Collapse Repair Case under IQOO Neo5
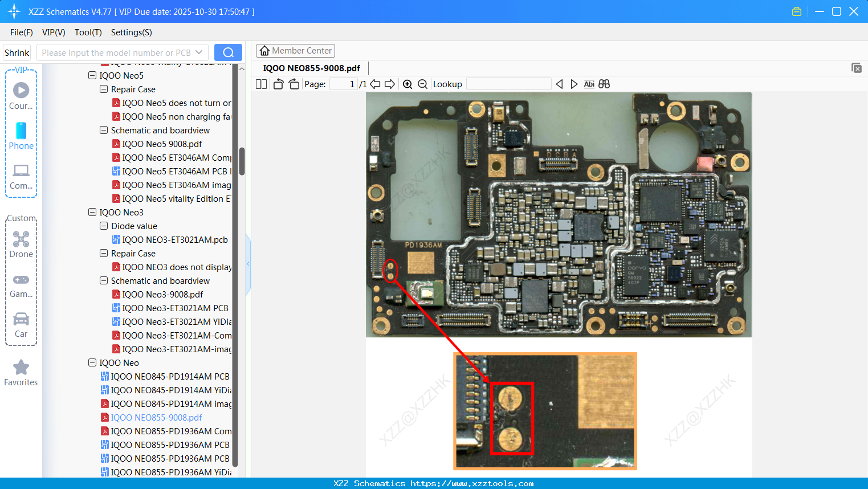The width and height of the screenshot is (868, 489). pos(104,89)
